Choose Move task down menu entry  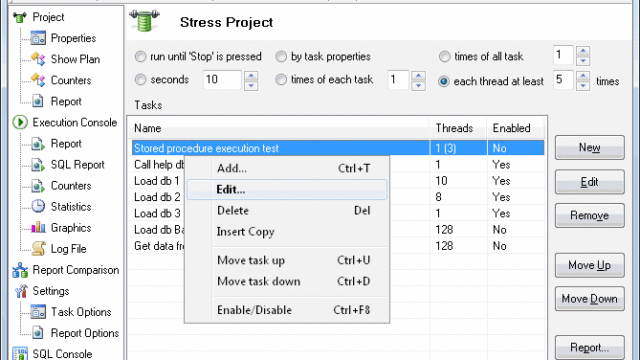coord(287,282)
